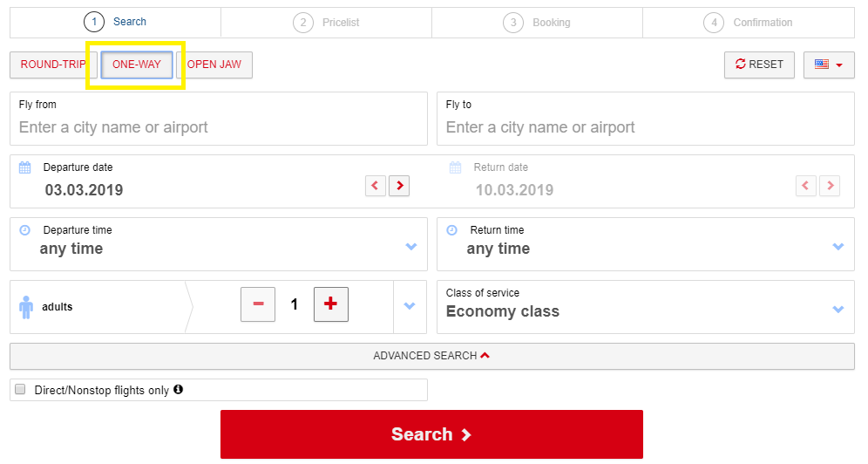Choose the OPEN JAW trip type
This screenshot has height=464, width=868.
click(214, 65)
